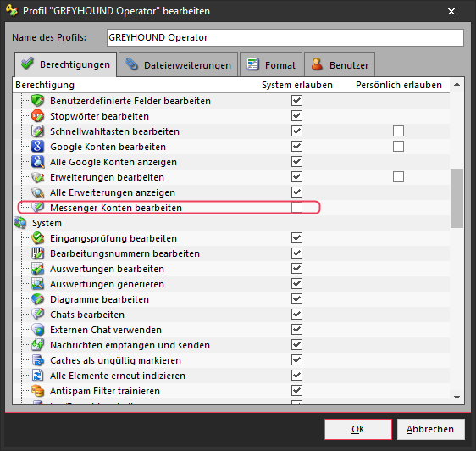Select the 'Externen Chat verwenden' row text
Screen dimensions: 476x451
tap(106, 330)
